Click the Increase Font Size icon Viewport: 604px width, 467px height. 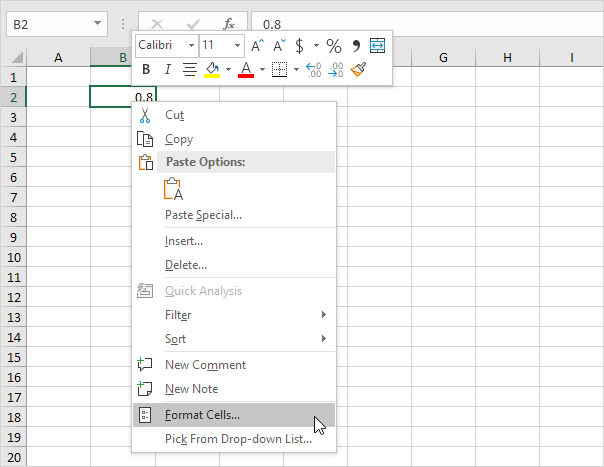point(258,46)
